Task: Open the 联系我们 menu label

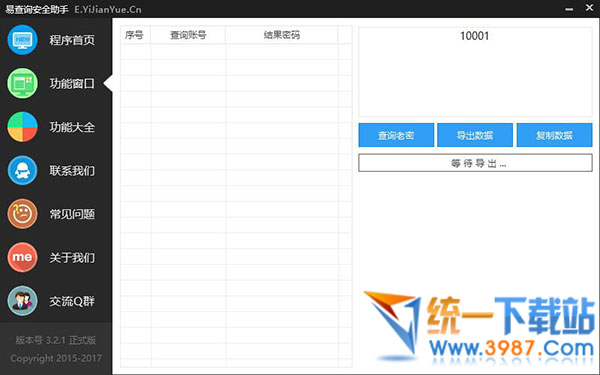Action: (x=72, y=170)
